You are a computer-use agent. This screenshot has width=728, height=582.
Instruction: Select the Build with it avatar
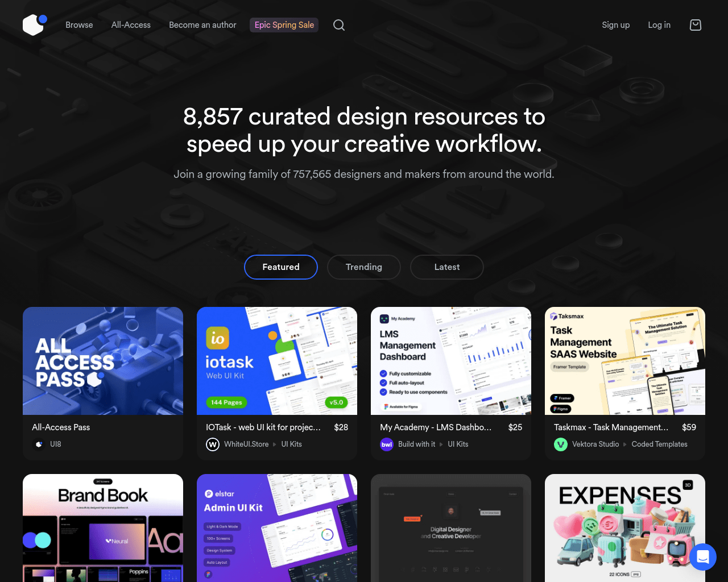(x=387, y=444)
